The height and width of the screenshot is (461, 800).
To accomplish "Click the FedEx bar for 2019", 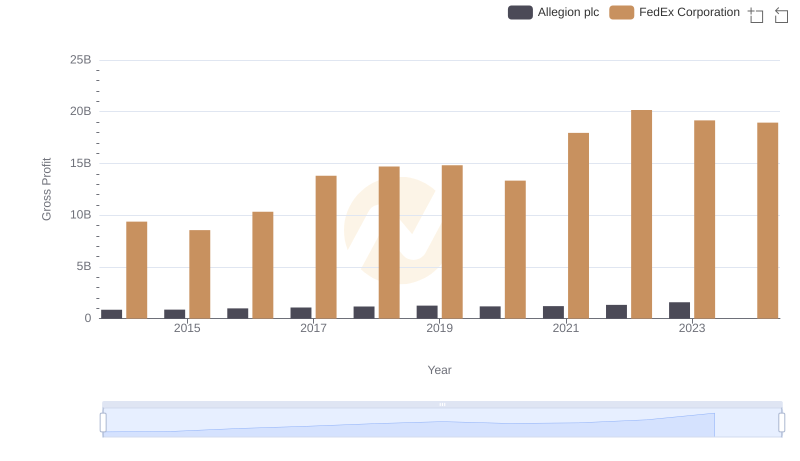I will [x=452, y=242].
